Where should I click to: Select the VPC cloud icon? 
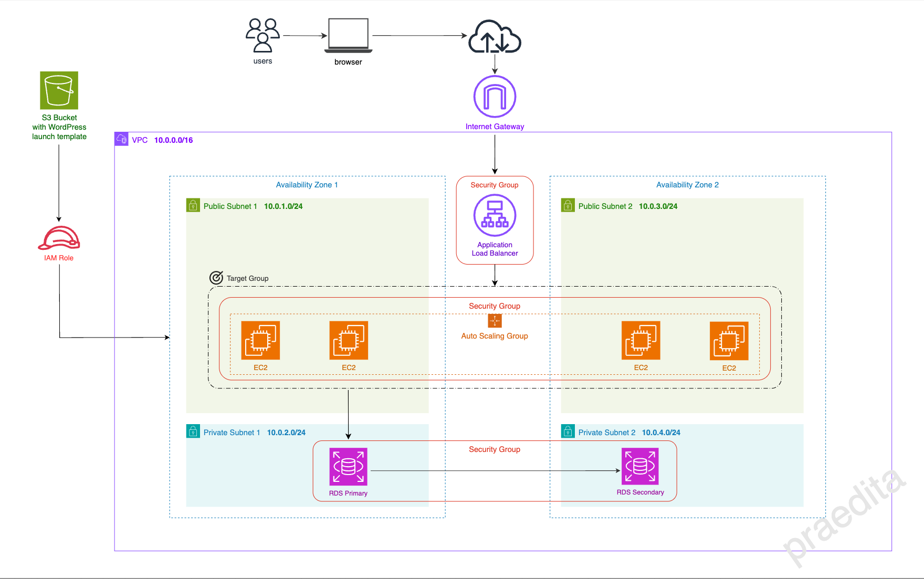(121, 139)
